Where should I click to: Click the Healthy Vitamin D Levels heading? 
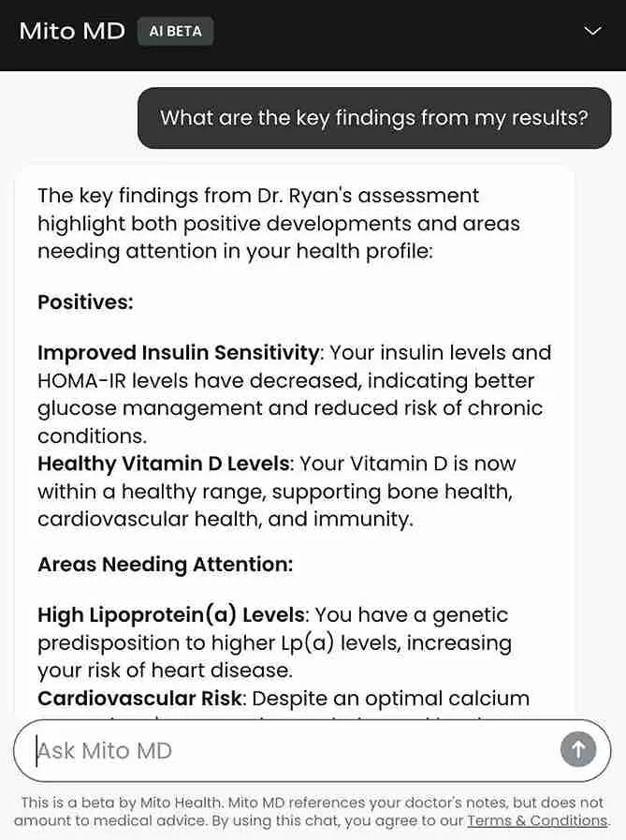pos(165,464)
